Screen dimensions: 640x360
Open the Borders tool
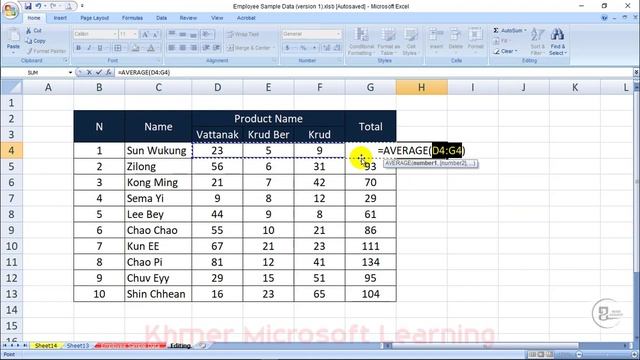pyautogui.click(x=118, y=48)
